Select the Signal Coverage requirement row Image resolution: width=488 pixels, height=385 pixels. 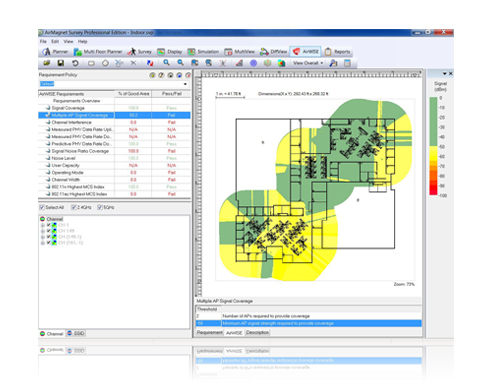[114, 108]
